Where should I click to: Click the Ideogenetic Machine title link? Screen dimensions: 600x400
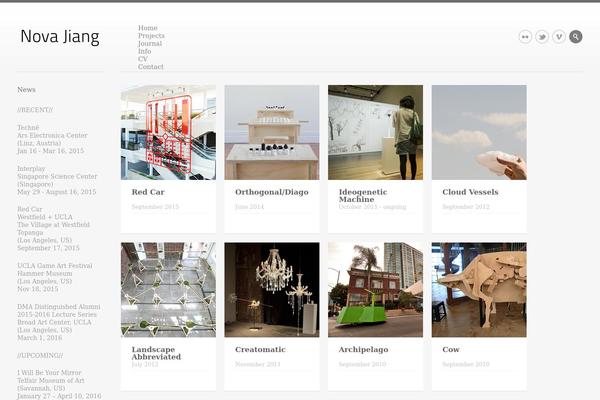click(363, 196)
